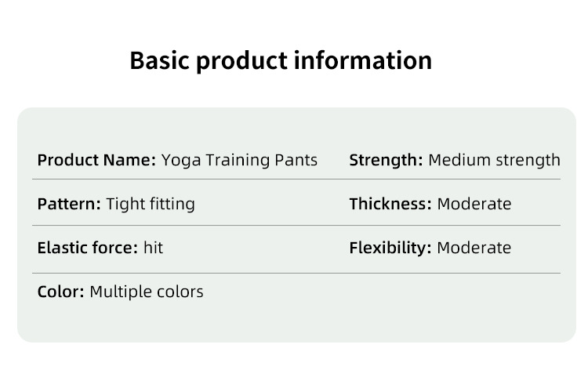The image size is (588, 377).
Task: Click the "Yoga Training Pants" value
Action: 239,161
